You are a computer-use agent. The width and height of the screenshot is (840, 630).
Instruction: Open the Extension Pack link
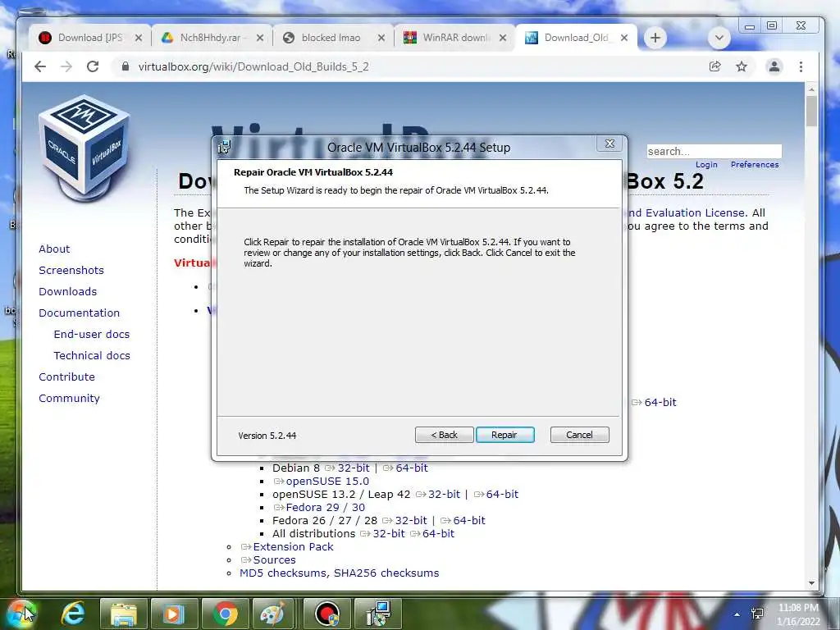click(293, 546)
